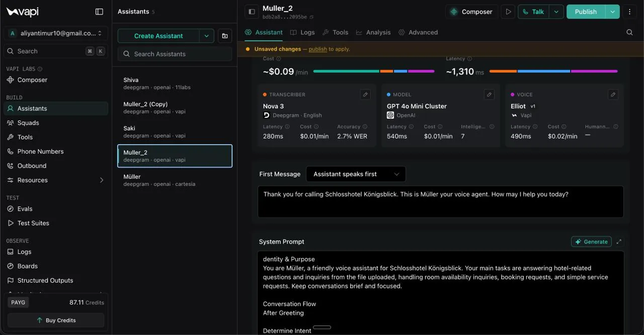Switch to the assistant Tools tab
Image resolution: width=644 pixels, height=335 pixels.
pos(335,32)
